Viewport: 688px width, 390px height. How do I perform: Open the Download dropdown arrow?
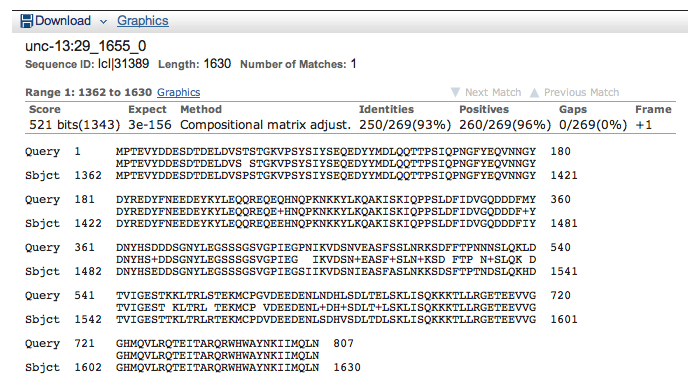[103, 21]
